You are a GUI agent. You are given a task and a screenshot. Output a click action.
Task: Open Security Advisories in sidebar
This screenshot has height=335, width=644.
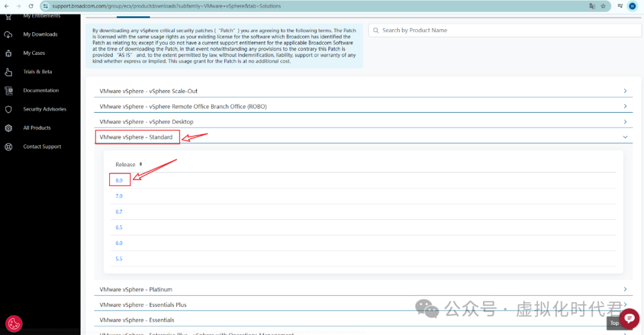(x=45, y=109)
